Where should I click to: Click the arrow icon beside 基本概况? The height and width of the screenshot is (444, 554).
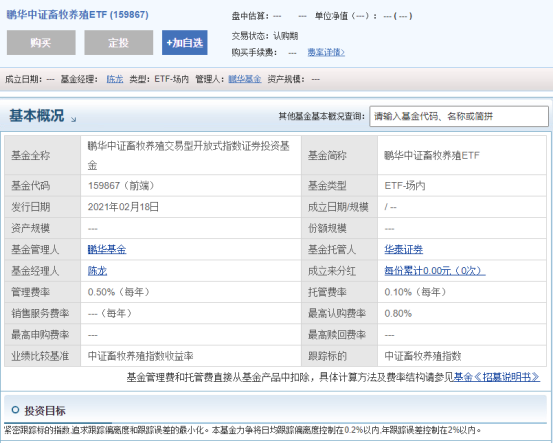tap(73, 119)
